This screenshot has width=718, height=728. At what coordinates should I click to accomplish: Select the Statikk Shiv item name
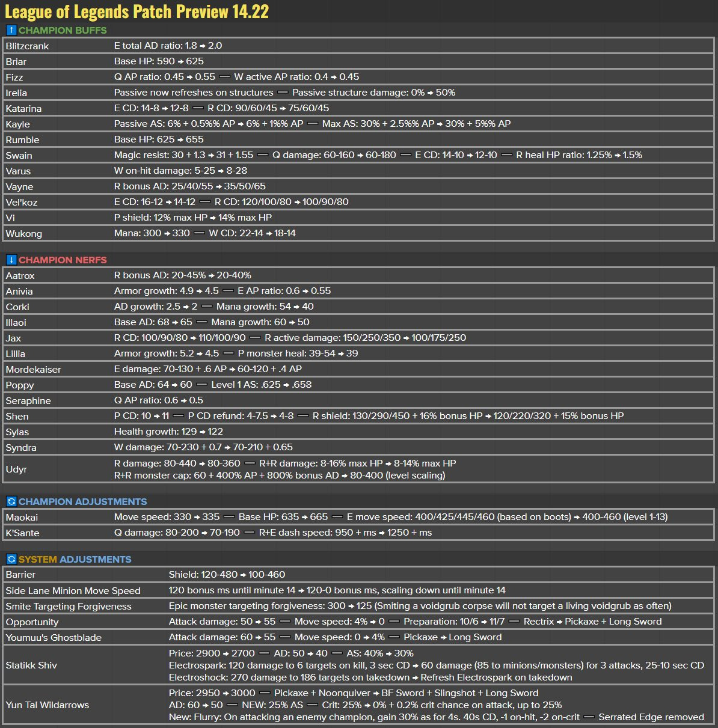point(31,665)
